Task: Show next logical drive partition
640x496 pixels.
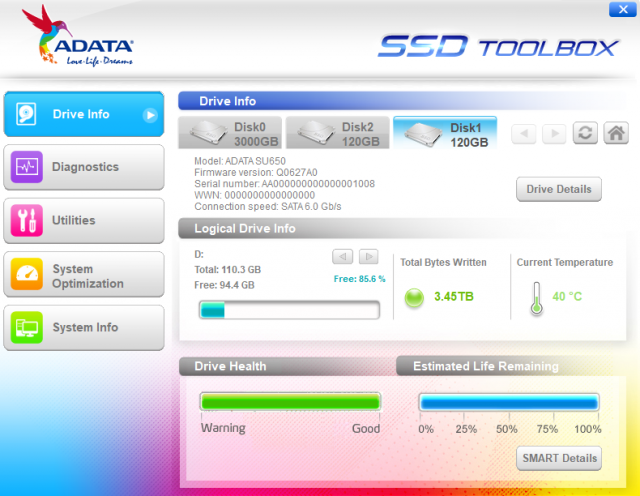Action: coord(368,257)
